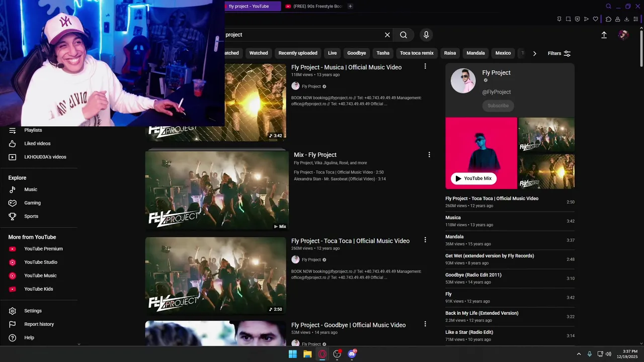Click the browser pin icon in toolbar
This screenshot has width=644, height=362.
click(x=559, y=19)
